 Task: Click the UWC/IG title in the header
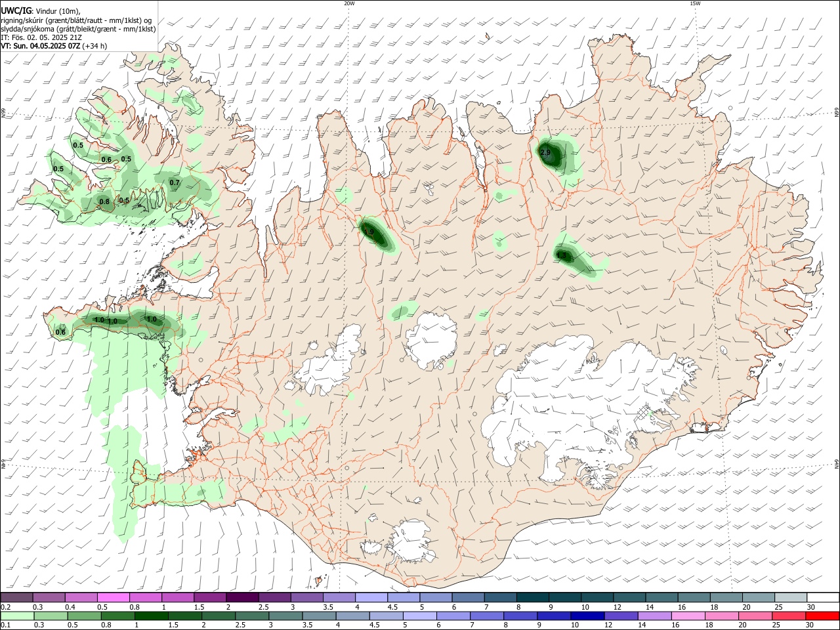pyautogui.click(x=15, y=10)
